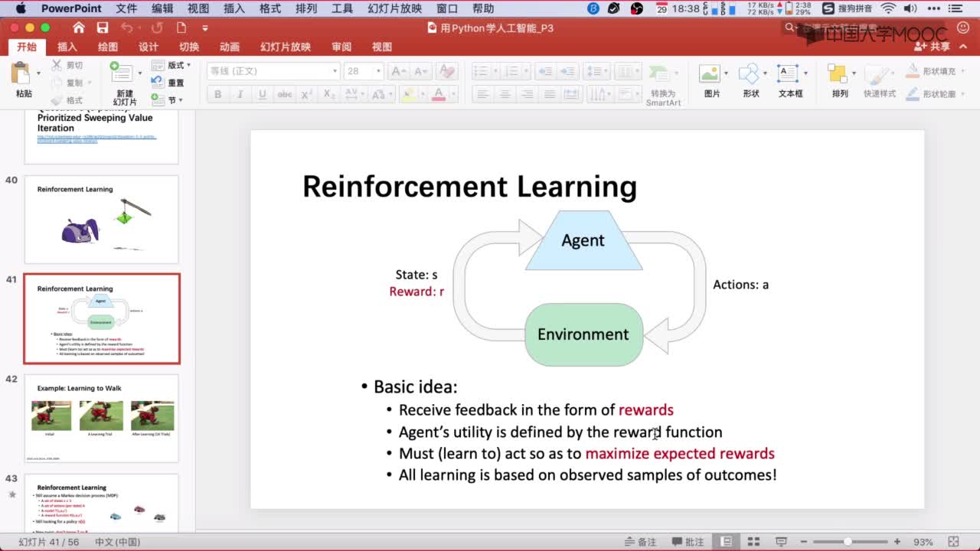This screenshot has width=980, height=551.
Task: Apply superscript formatting
Action: (x=306, y=94)
